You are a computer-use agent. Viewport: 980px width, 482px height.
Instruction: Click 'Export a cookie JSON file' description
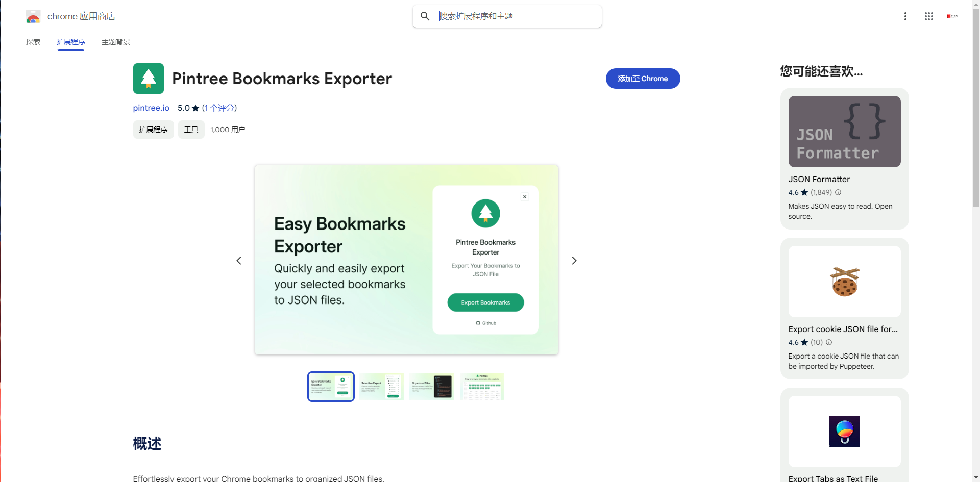(843, 361)
